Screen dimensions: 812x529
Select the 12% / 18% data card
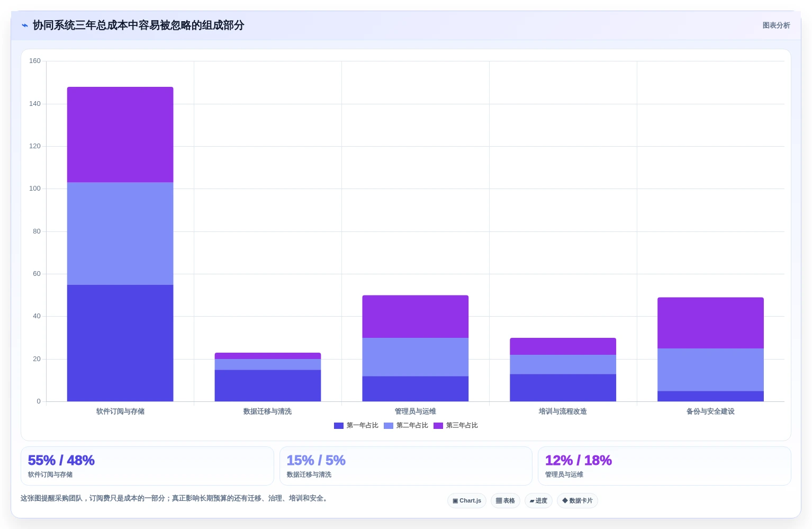(x=664, y=466)
